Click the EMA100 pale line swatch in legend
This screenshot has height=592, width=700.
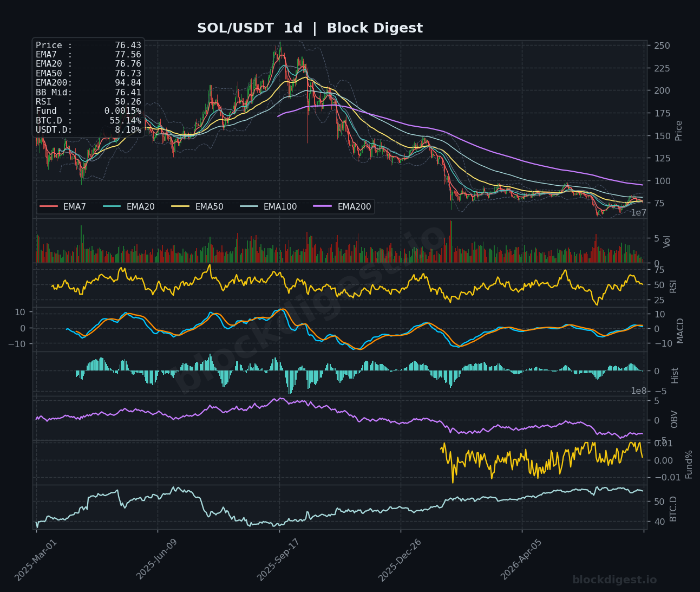tap(249, 206)
